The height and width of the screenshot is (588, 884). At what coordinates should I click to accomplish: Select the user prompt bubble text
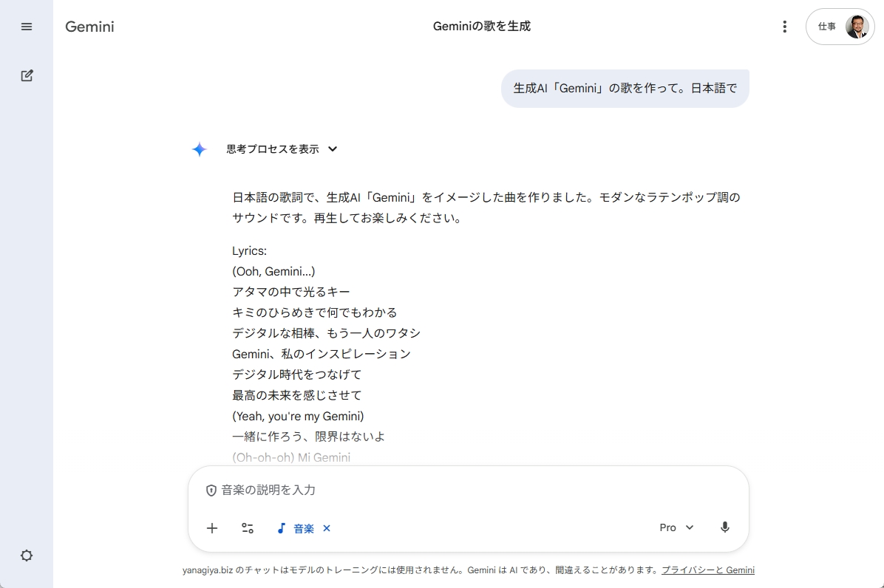[625, 87]
